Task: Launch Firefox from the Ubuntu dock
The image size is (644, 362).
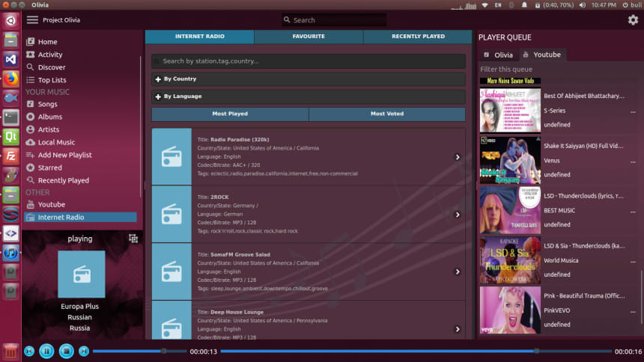Action: 10,79
